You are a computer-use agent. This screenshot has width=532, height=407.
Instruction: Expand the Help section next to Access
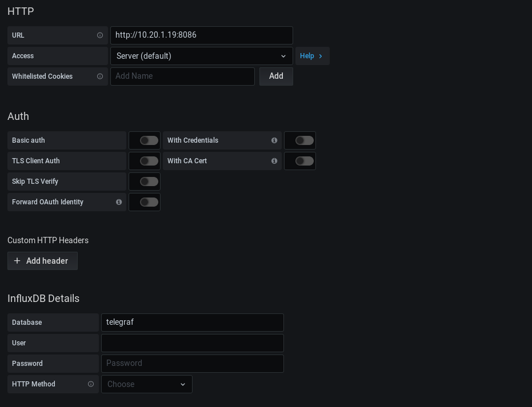(312, 56)
